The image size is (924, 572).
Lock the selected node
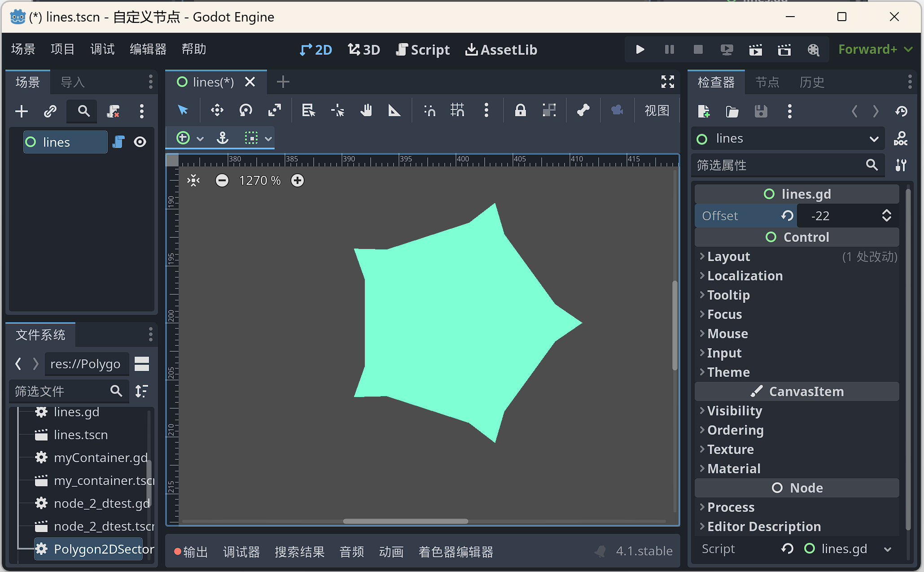pyautogui.click(x=520, y=110)
